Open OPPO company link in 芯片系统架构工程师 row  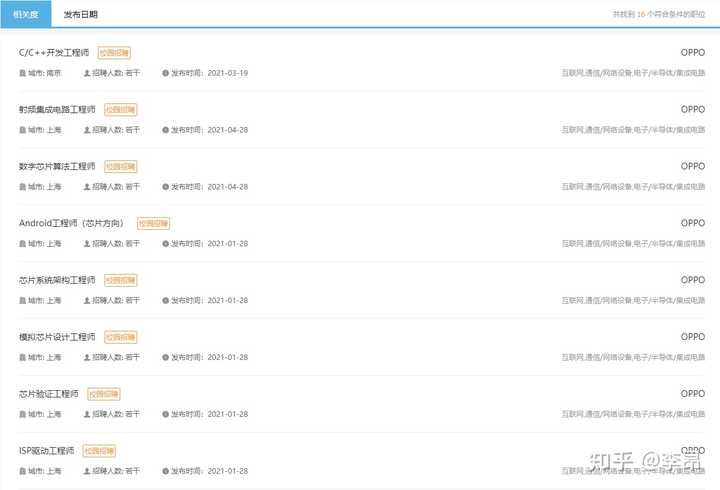point(693,280)
